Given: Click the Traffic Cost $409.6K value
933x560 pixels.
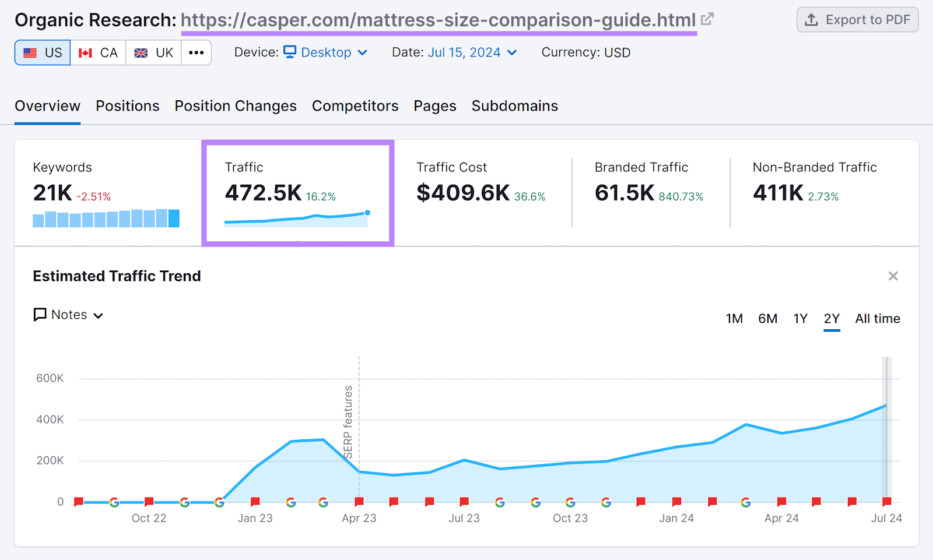Looking at the screenshot, I should (x=463, y=193).
